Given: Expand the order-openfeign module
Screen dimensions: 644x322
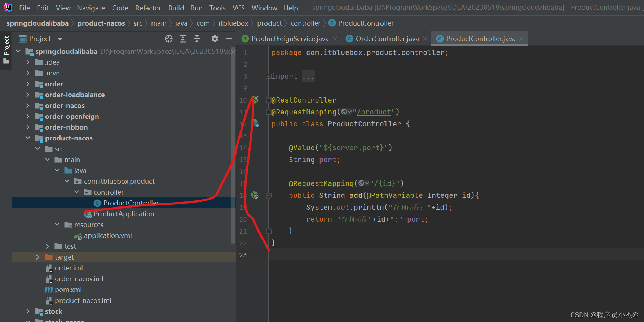Looking at the screenshot, I should [x=28, y=116].
